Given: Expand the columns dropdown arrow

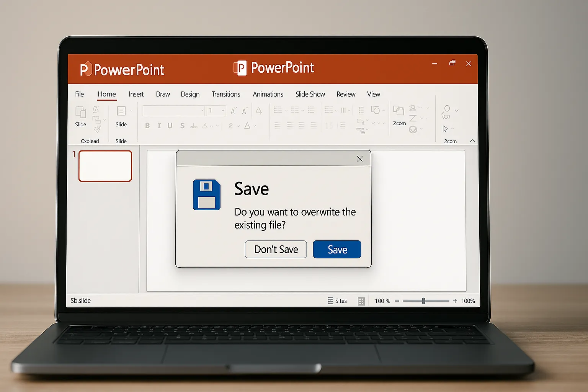Looking at the screenshot, I should pos(349,110).
